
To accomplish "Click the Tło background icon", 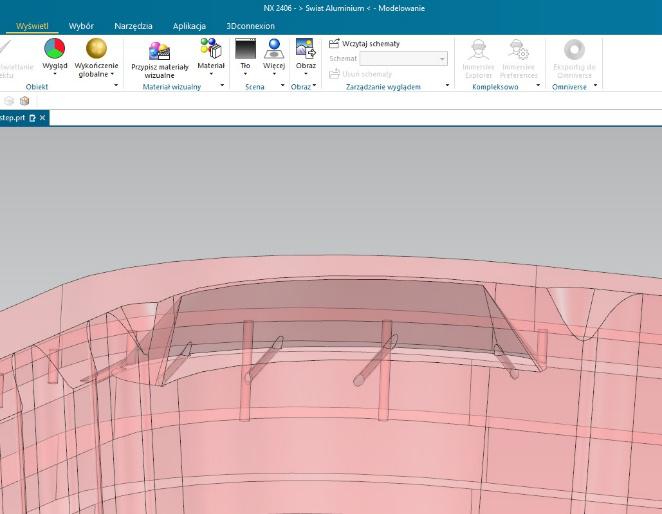I will click(x=245, y=48).
